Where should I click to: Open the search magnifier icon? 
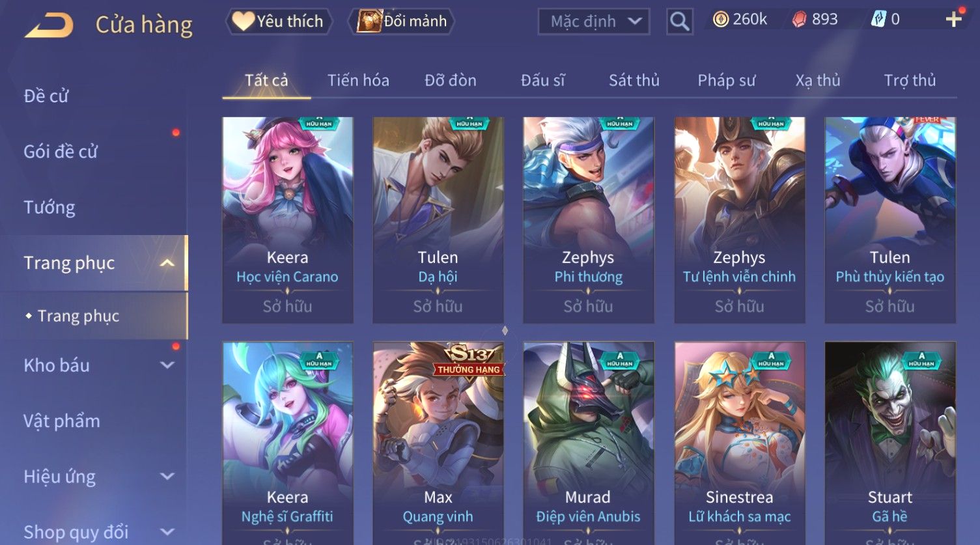[679, 21]
